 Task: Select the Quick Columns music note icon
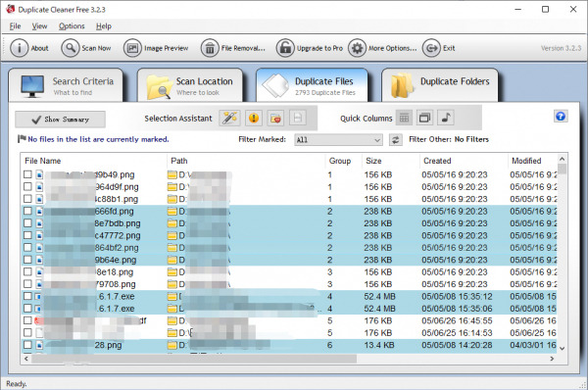pos(446,119)
